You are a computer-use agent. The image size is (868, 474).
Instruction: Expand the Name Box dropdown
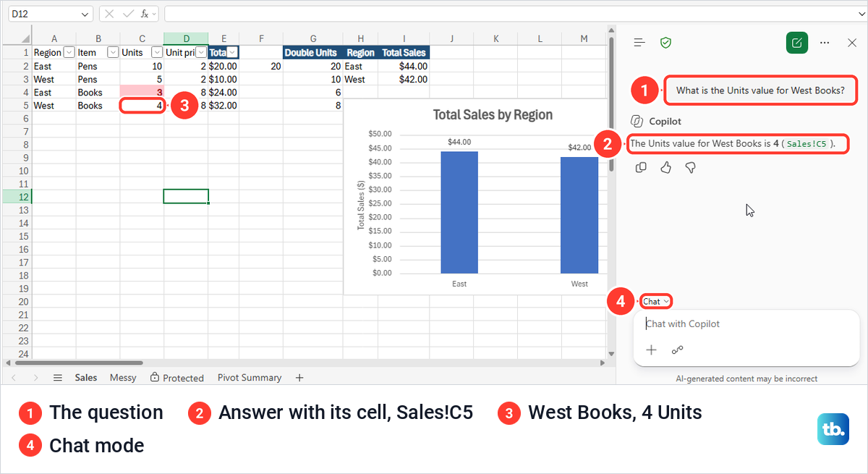(x=85, y=14)
